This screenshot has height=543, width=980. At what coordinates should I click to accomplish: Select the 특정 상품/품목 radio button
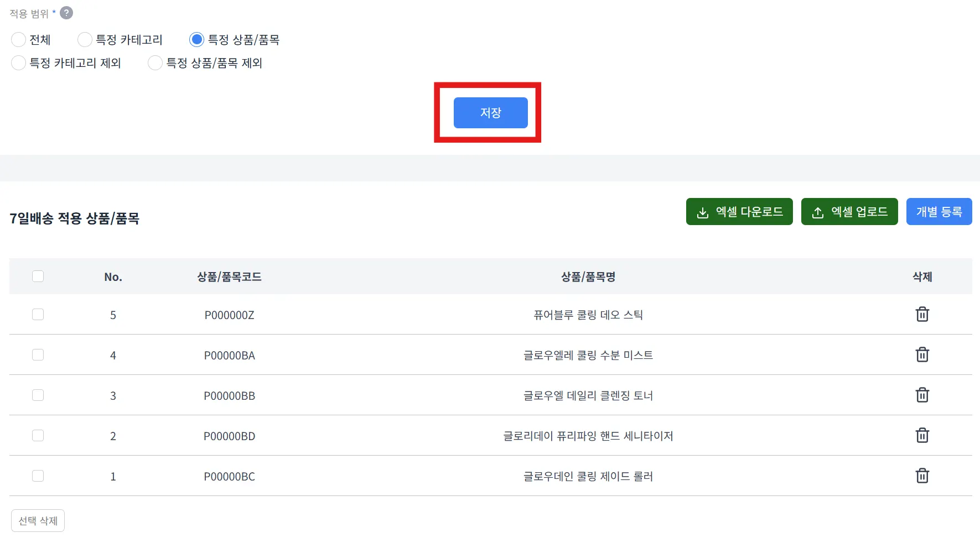196,40
